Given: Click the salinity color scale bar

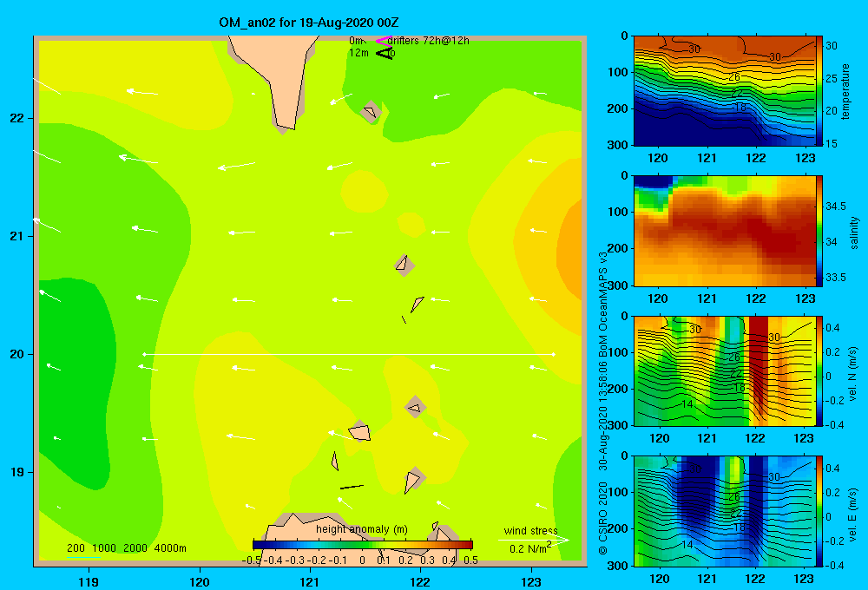Looking at the screenshot, I should (819, 231).
